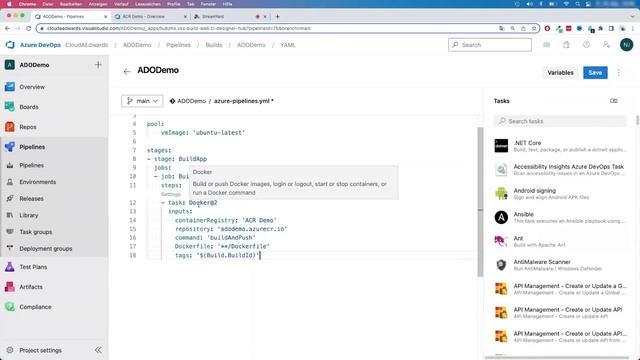Click the Builds breadcrumb link
Image resolution: width=640 pixels, height=360 pixels.
[x=213, y=45]
